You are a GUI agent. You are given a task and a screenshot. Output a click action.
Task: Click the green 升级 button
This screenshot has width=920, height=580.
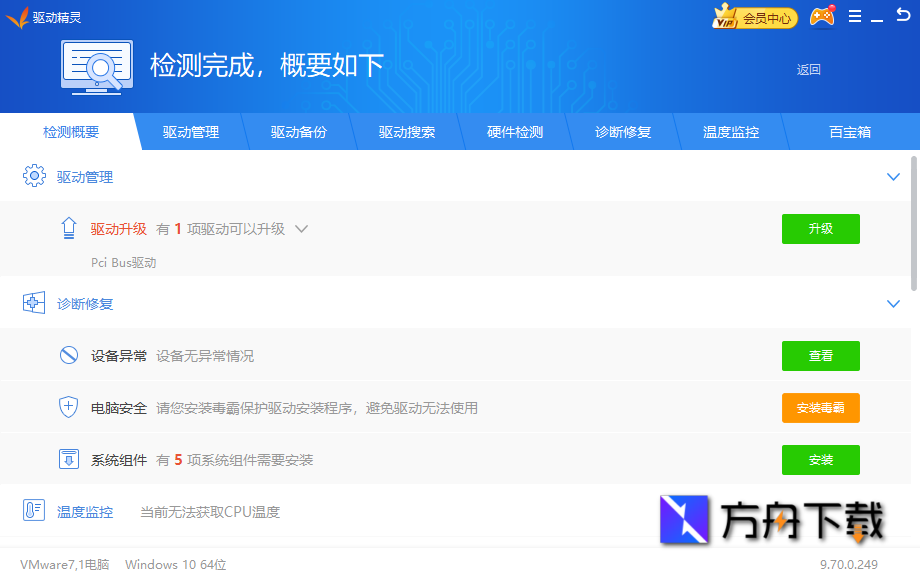click(820, 228)
